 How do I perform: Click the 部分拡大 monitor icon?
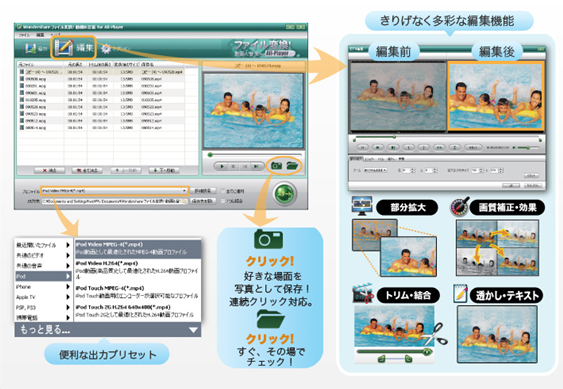[362, 206]
